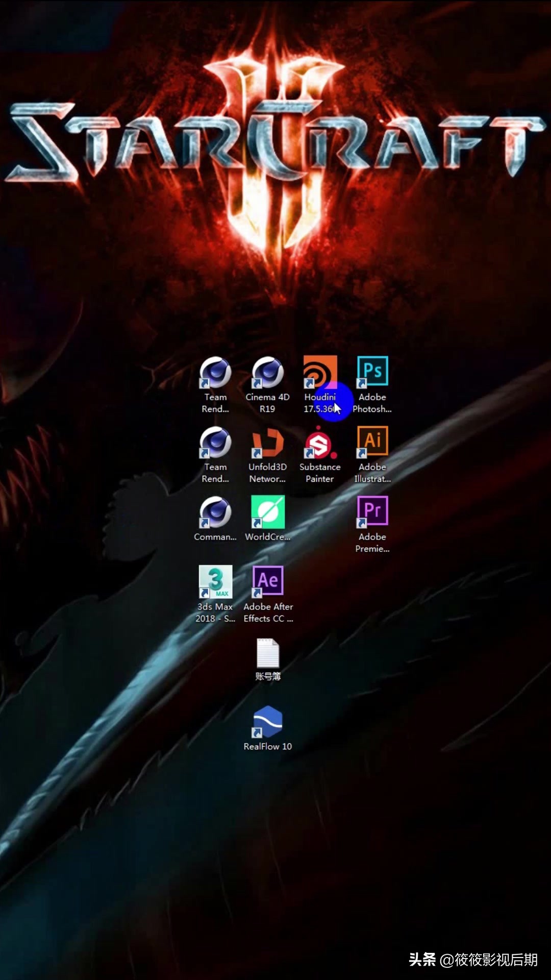The height and width of the screenshot is (980, 551).
Task: Click the "Cinema 4D R19" name label
Action: click(x=267, y=403)
